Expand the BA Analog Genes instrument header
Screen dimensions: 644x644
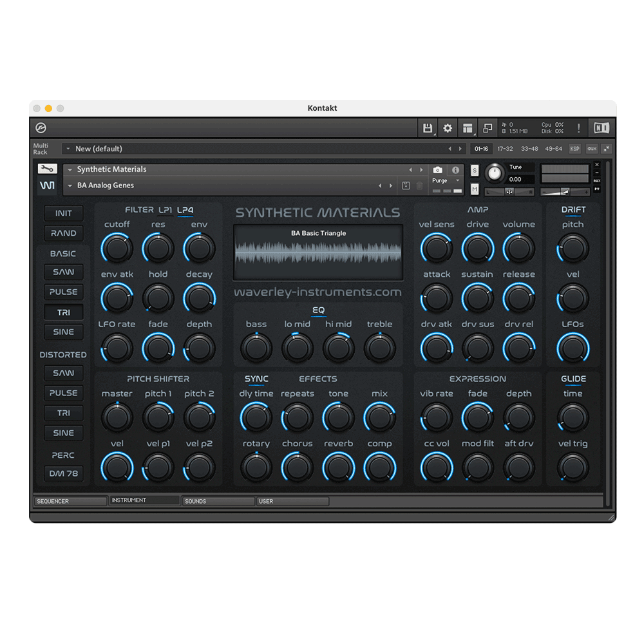pyautogui.click(x=71, y=185)
